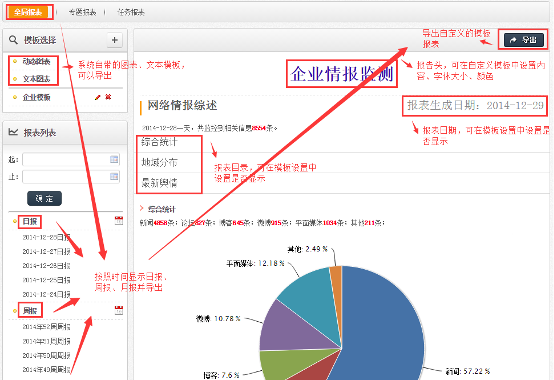Click the calendar icon in the 周报 row
Viewport: 554px width, 380px height.
point(119,310)
